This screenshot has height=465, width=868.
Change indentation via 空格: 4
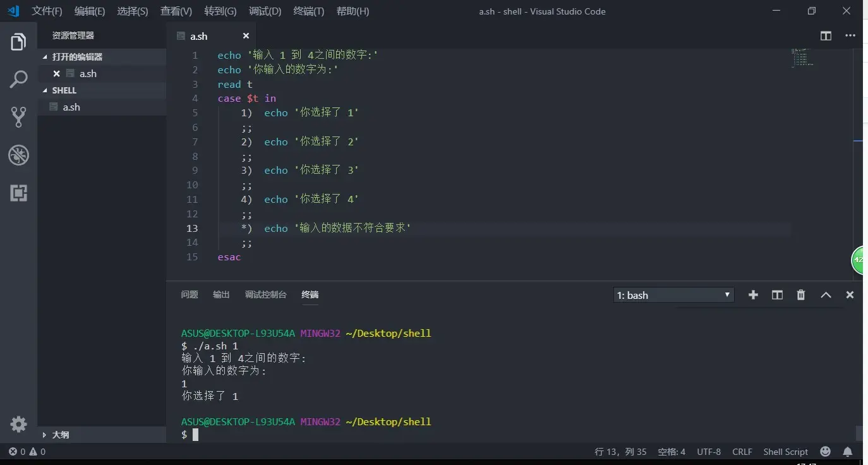(x=672, y=452)
